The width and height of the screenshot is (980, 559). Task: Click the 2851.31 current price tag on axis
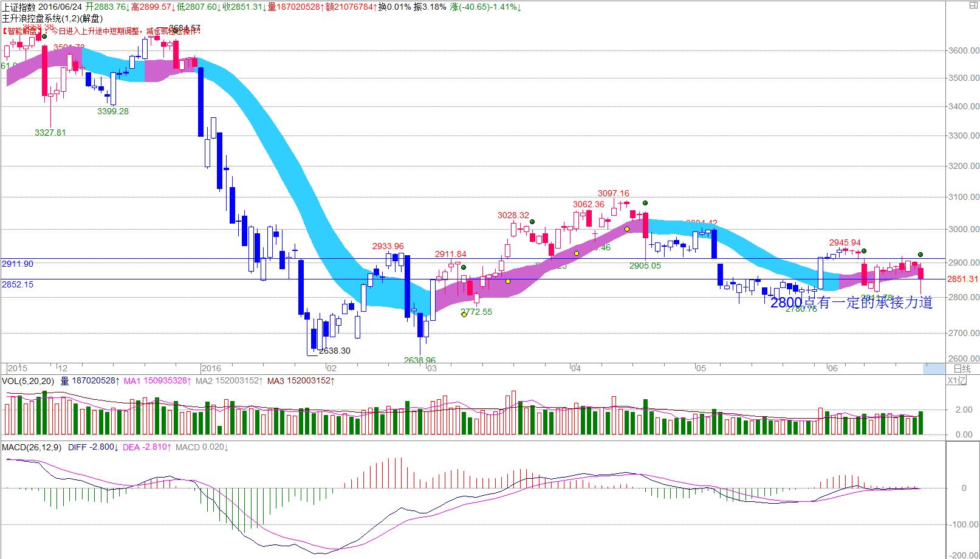[x=962, y=279]
